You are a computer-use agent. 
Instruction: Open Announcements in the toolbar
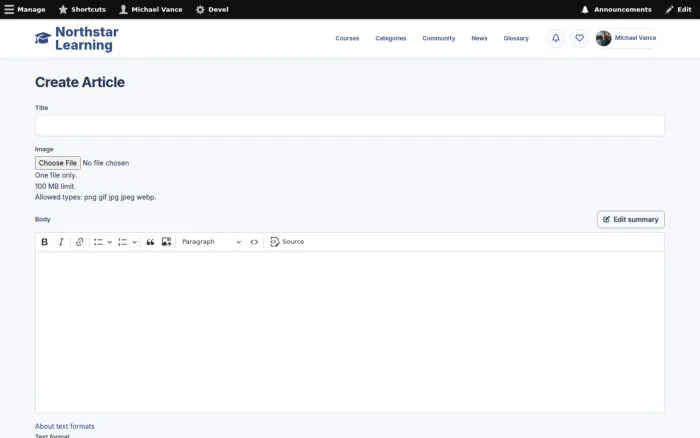click(616, 9)
